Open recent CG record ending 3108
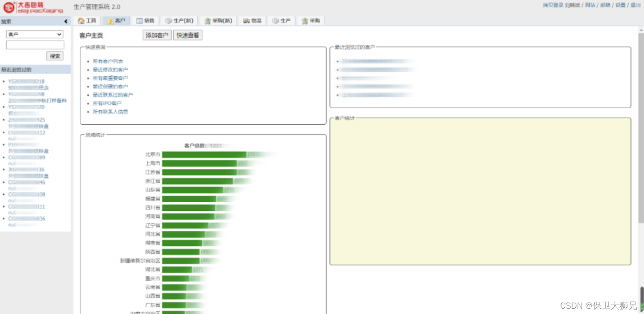 [26, 195]
